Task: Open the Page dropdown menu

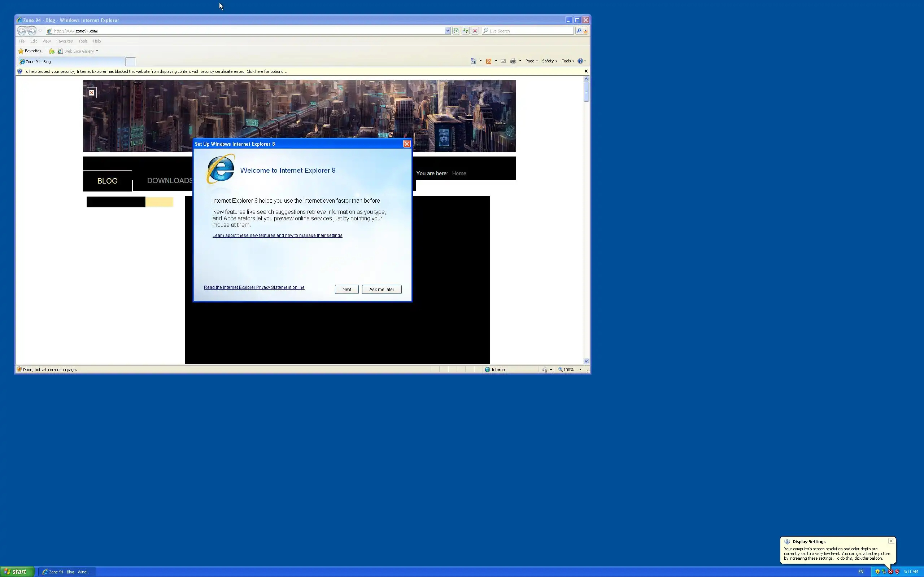Action: tap(531, 61)
